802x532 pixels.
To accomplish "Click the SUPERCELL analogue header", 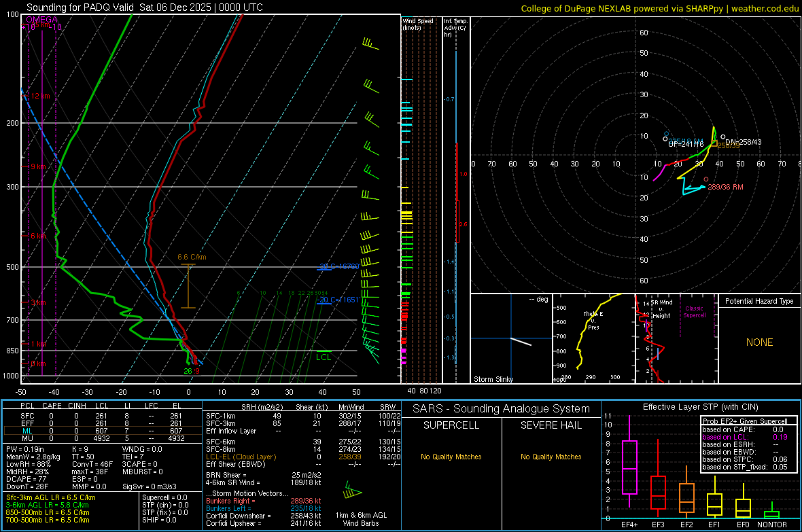I will tap(451, 425).
